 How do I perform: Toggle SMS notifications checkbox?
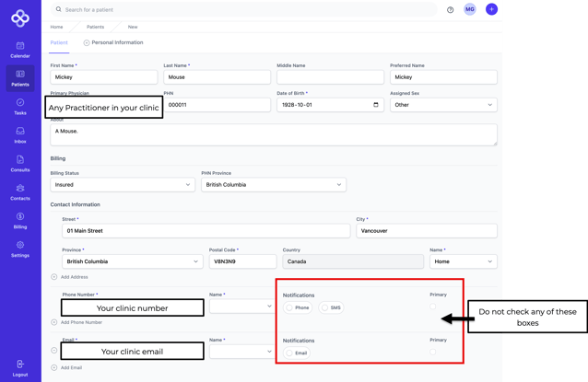[325, 307]
